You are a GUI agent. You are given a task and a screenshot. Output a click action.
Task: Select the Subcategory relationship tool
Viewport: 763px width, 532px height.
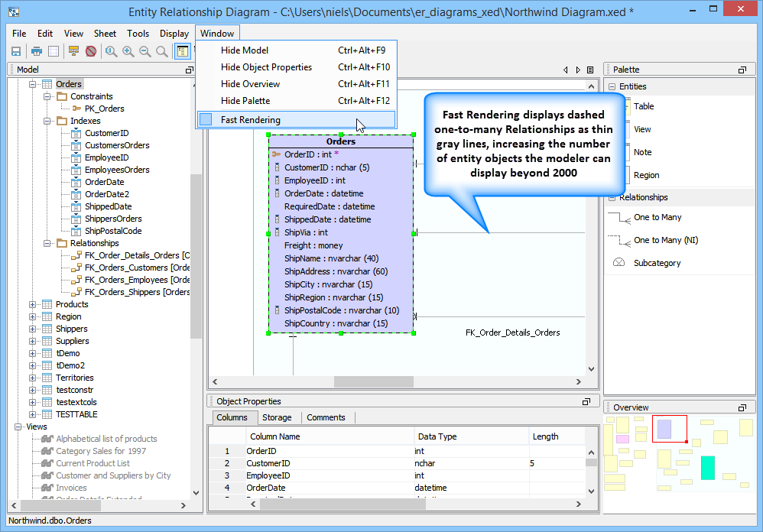657,263
